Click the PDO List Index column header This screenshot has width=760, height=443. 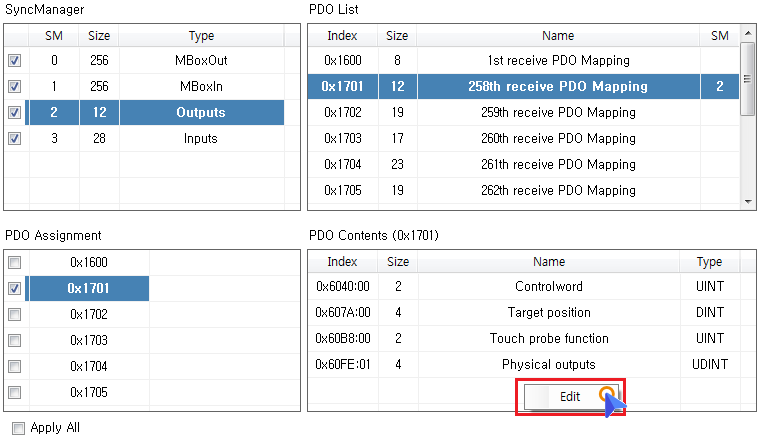point(342,36)
